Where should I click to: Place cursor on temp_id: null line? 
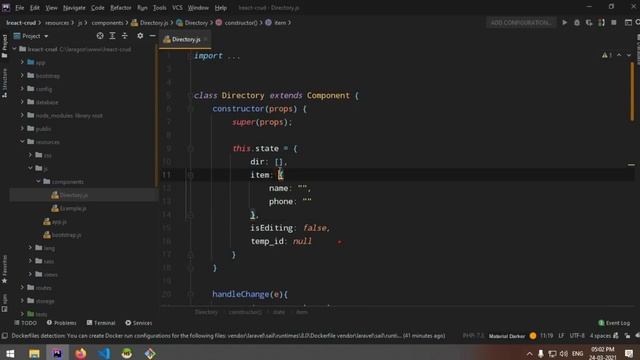tap(281, 241)
